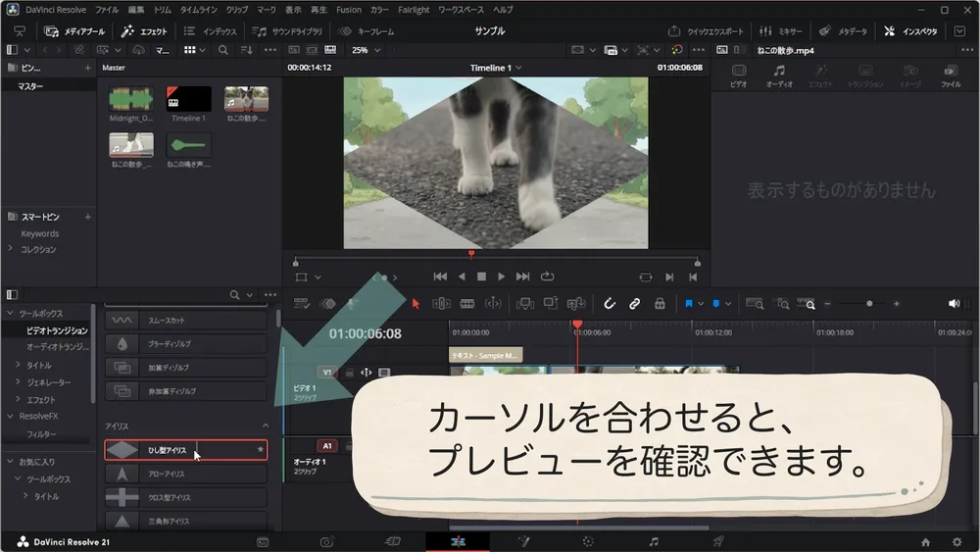
Task: Select the blade edit mode tool
Action: pos(466,304)
